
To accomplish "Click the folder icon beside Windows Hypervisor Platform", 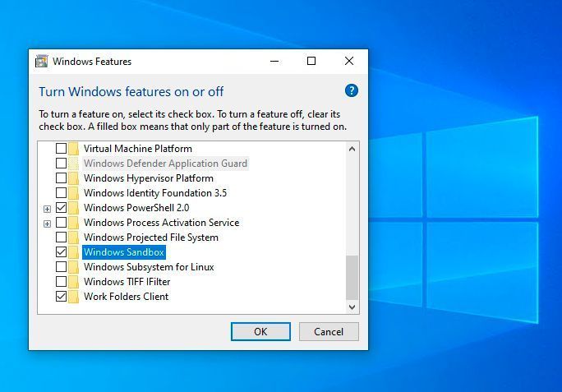I will click(73, 178).
